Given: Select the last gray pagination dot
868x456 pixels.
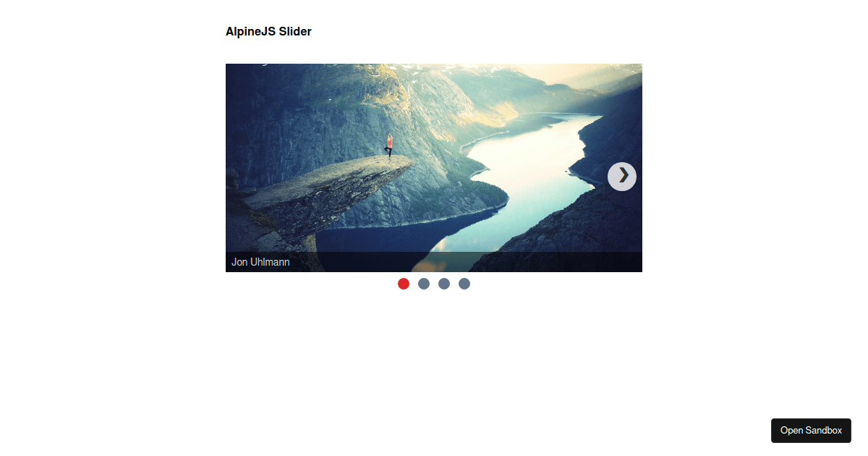Looking at the screenshot, I should (x=464, y=284).
